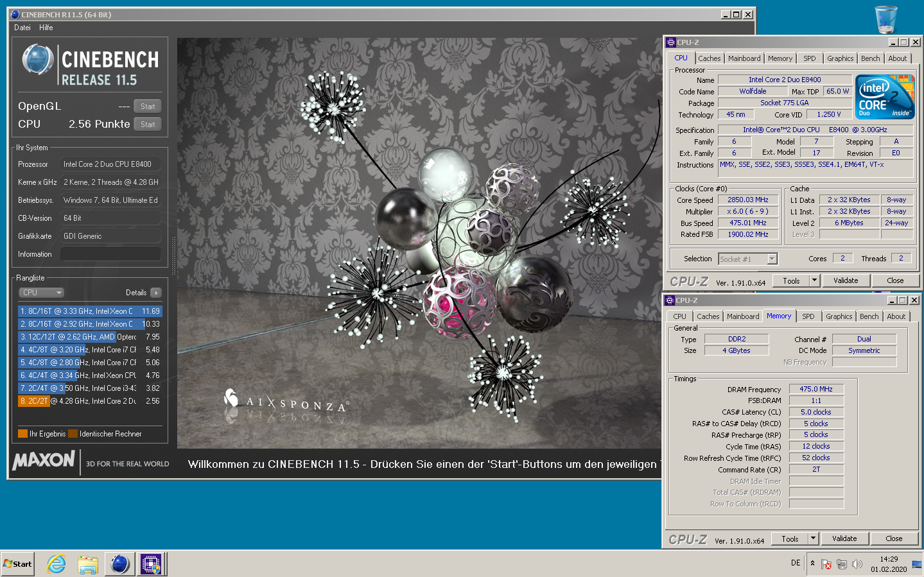This screenshot has height=577, width=924.
Task: Click the DE language indicator in taskbar
Action: [796, 563]
